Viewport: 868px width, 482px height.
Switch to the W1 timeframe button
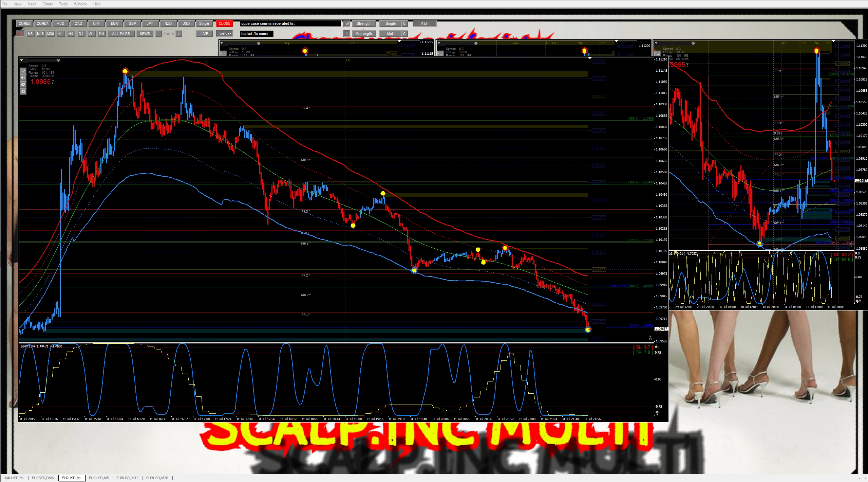(91, 34)
